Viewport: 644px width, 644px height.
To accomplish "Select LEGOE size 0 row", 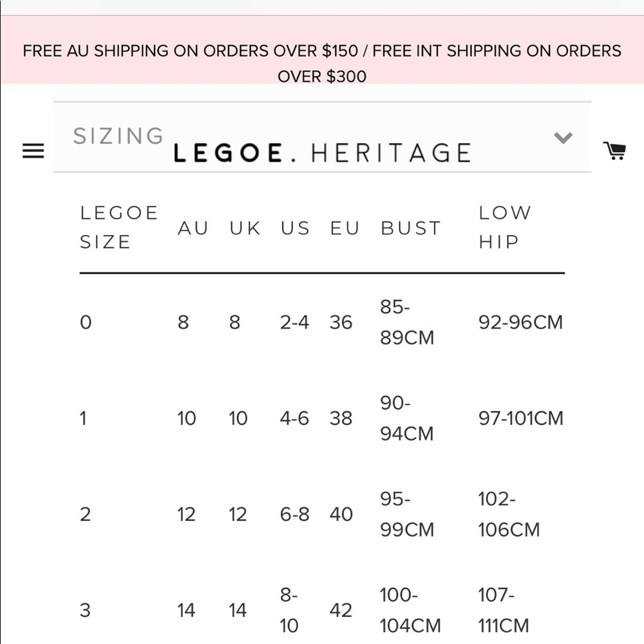I will (x=86, y=322).
